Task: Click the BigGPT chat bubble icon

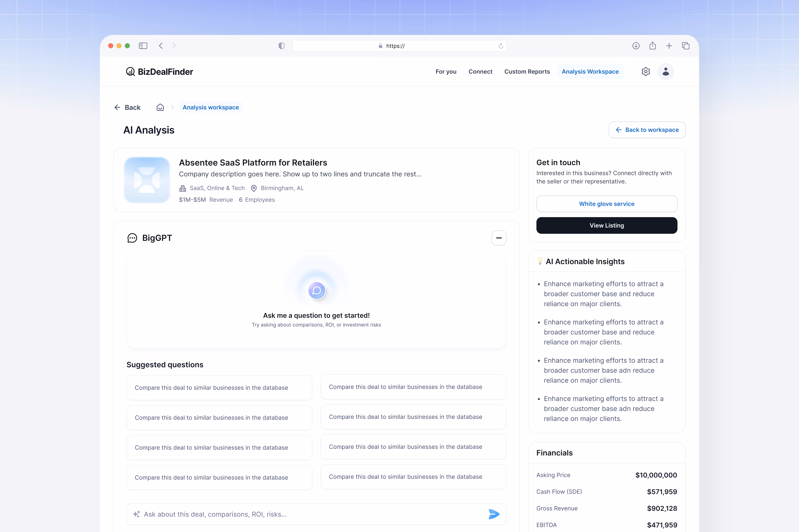Action: [132, 238]
